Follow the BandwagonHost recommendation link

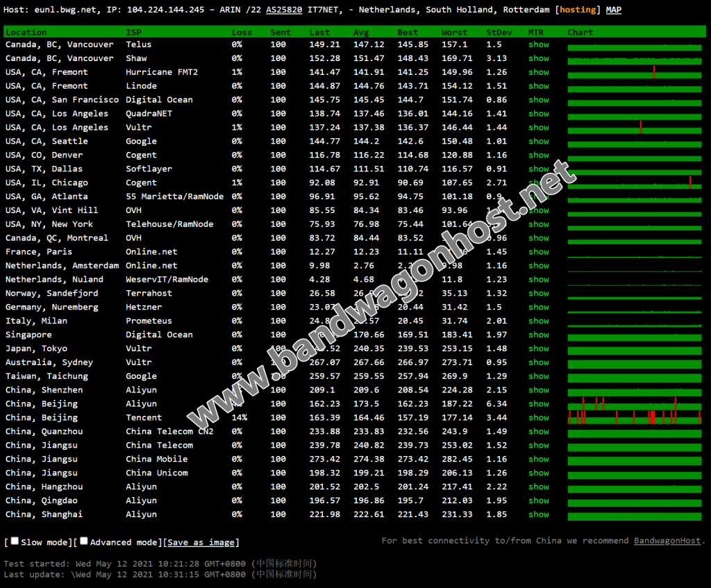[x=667, y=540]
